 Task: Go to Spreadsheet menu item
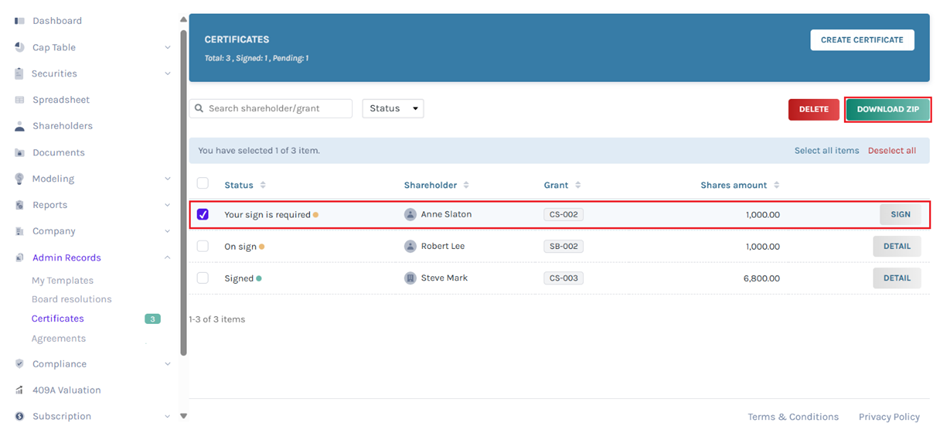(x=61, y=100)
